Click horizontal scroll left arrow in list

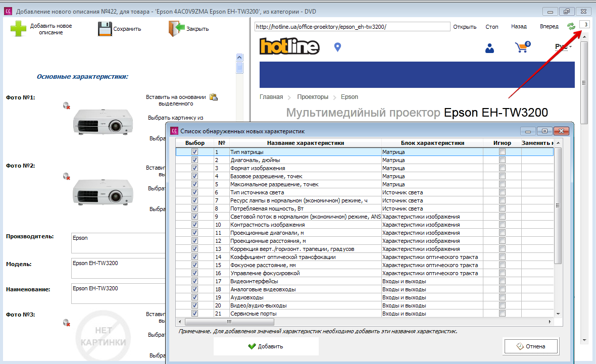coord(180,322)
